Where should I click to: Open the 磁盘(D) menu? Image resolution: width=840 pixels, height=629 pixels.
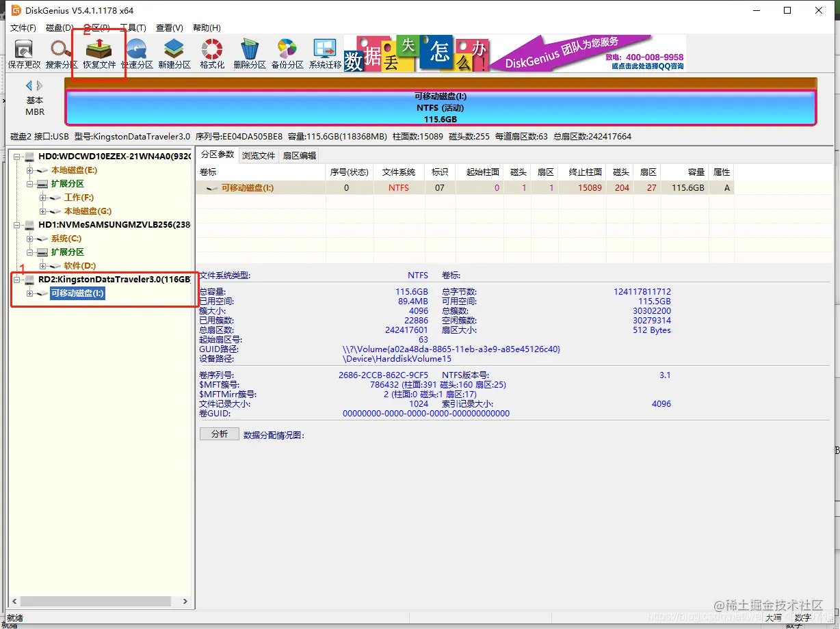click(60, 28)
